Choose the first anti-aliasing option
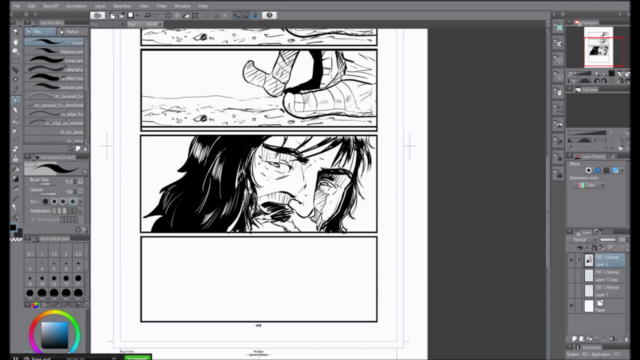 (x=45, y=201)
